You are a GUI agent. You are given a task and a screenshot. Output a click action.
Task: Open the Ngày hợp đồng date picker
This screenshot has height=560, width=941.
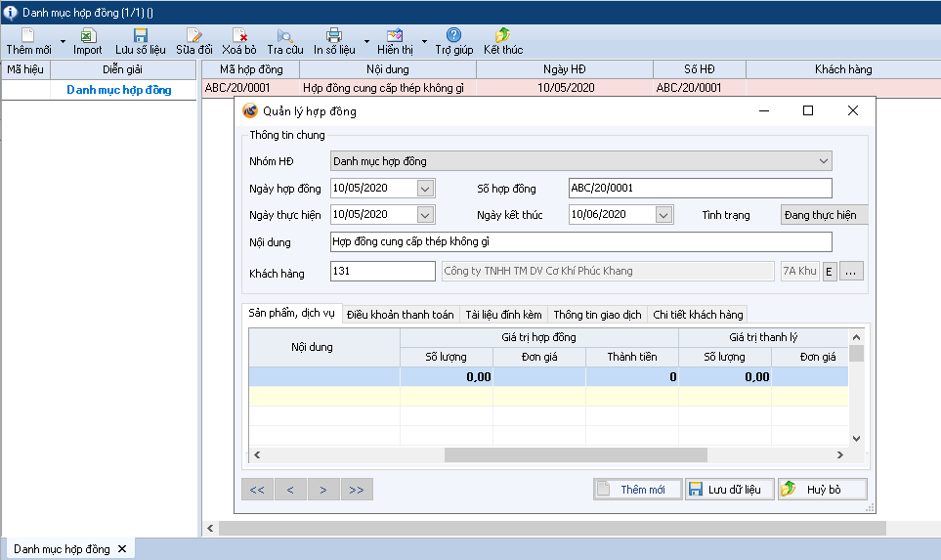point(425,189)
